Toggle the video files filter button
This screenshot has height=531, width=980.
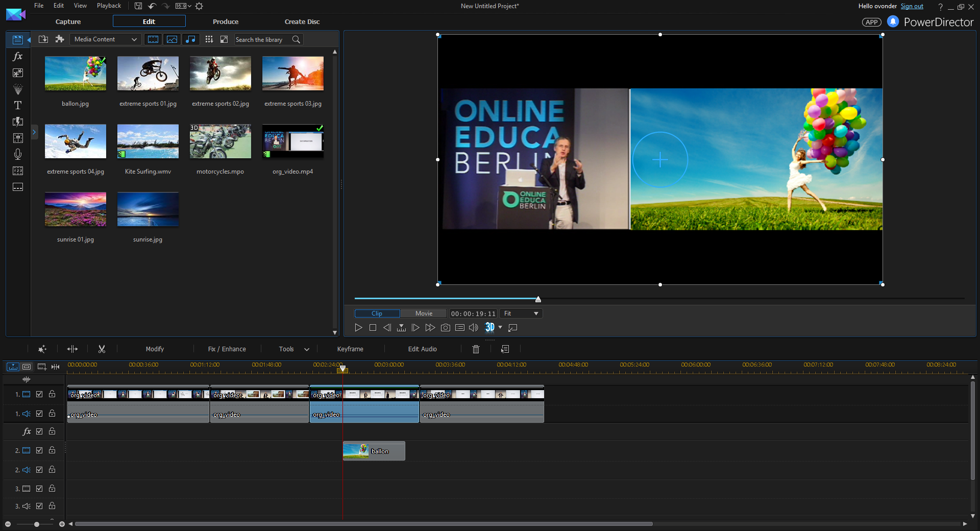tap(153, 39)
